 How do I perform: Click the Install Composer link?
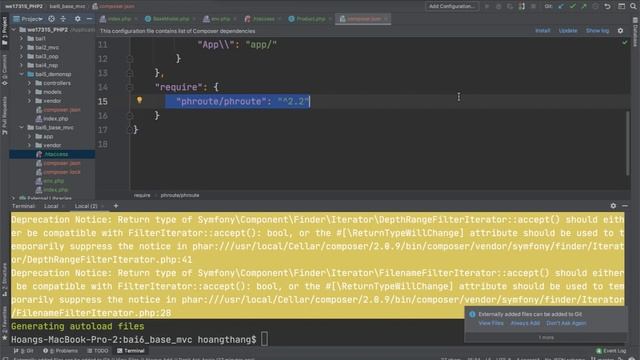click(x=542, y=31)
